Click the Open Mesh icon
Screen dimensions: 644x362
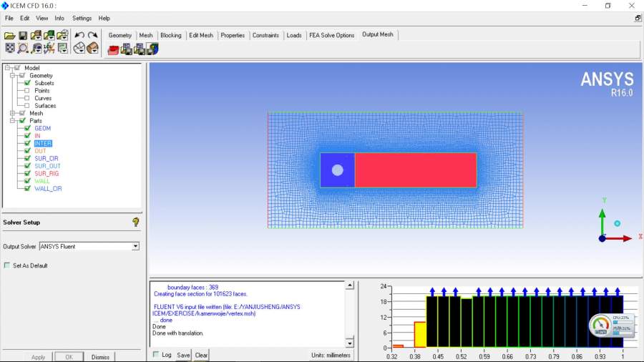point(49,36)
